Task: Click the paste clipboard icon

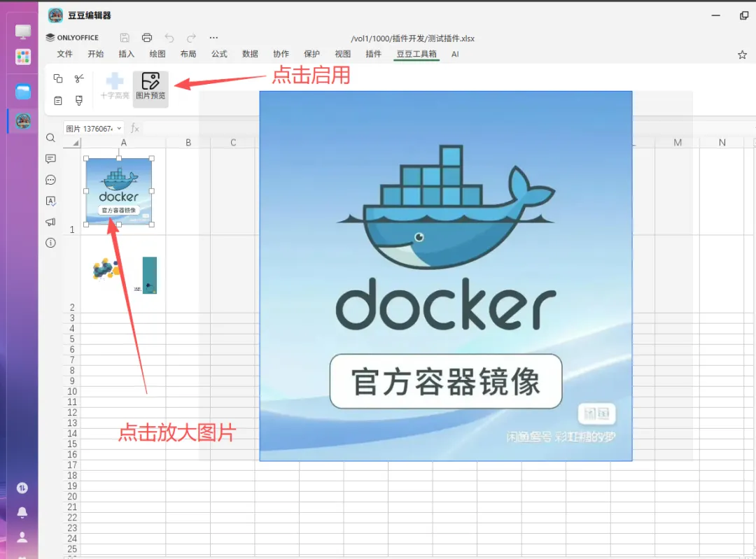Action: tap(58, 101)
